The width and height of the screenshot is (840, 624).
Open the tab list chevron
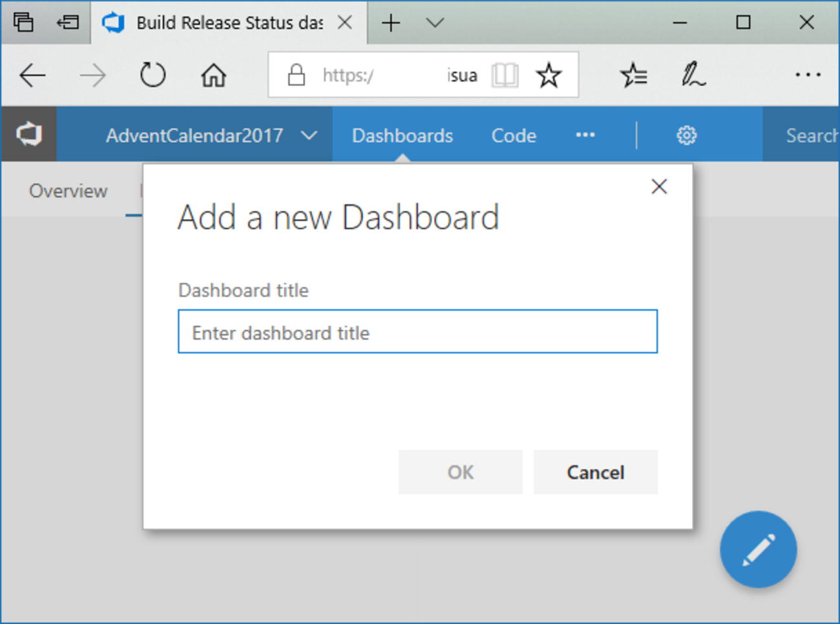coord(435,23)
